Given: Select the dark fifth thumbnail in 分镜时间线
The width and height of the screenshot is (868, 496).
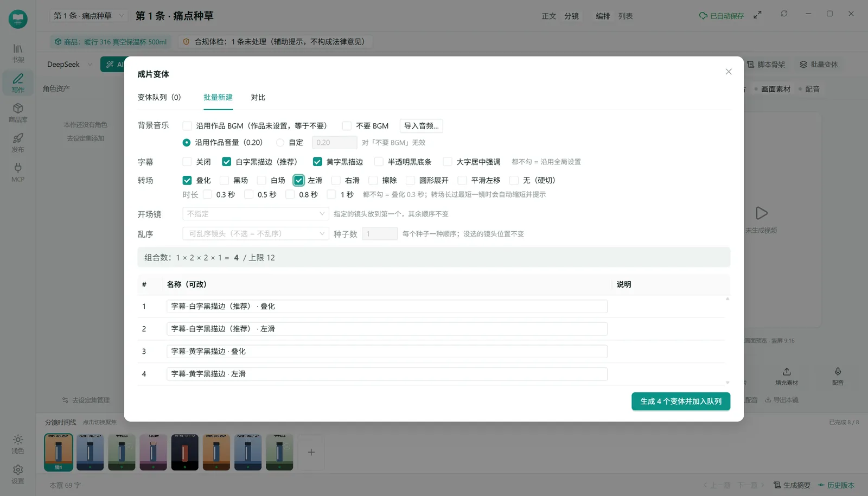Looking at the screenshot, I should (x=185, y=452).
